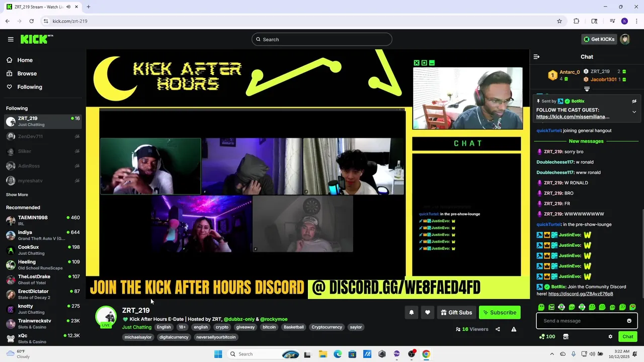Mute the tab using the speaker icon
This screenshot has height=362, width=644.
coord(68,7)
